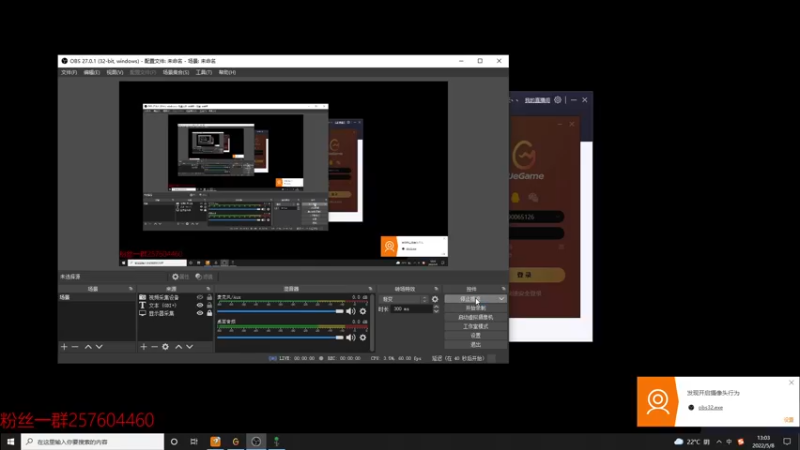Open the WeGame icon on the taskbar
800x450 pixels.
pos(236,441)
